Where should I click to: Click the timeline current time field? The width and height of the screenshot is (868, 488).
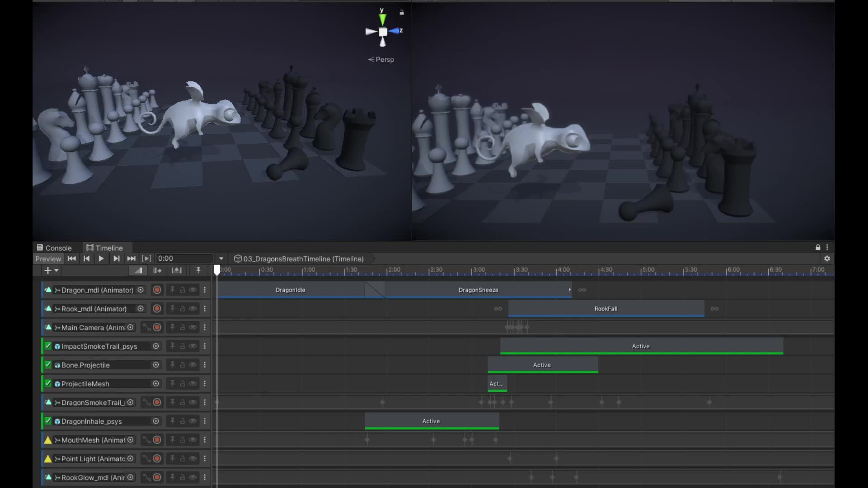point(184,258)
